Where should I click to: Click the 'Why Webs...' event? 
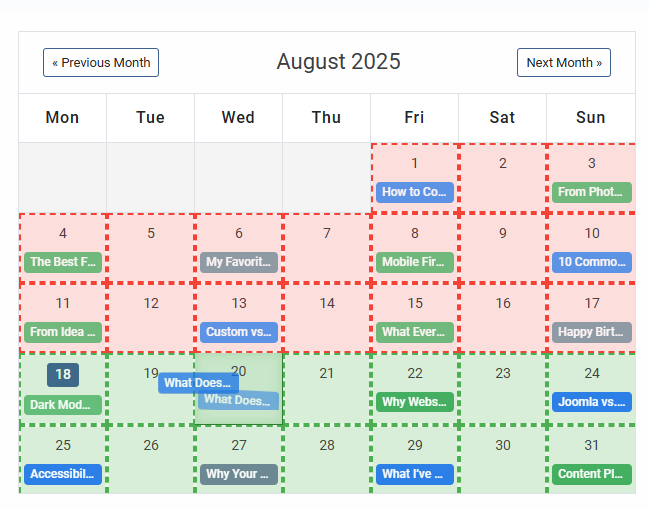coord(415,402)
